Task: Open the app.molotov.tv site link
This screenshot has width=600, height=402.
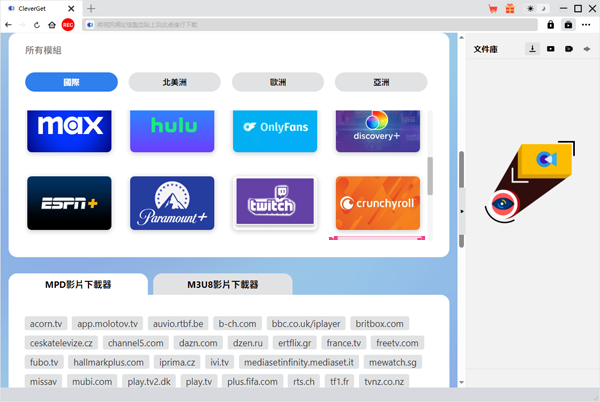Action: 108,324
